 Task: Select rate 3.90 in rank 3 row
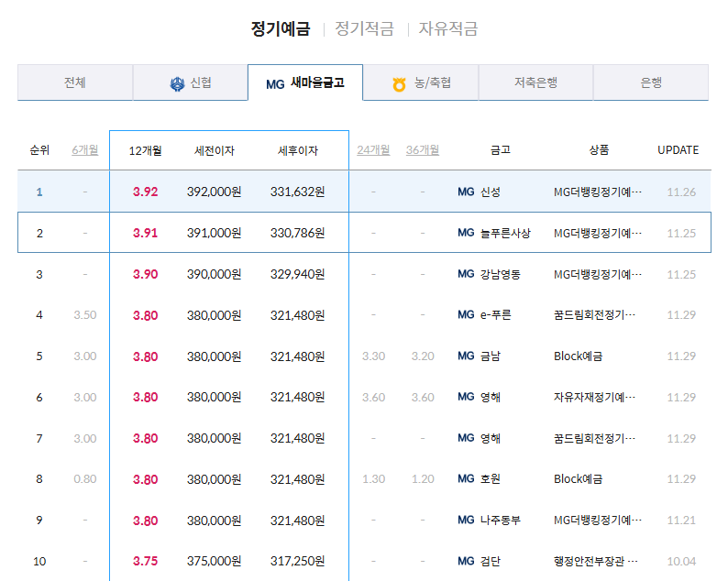point(145,274)
